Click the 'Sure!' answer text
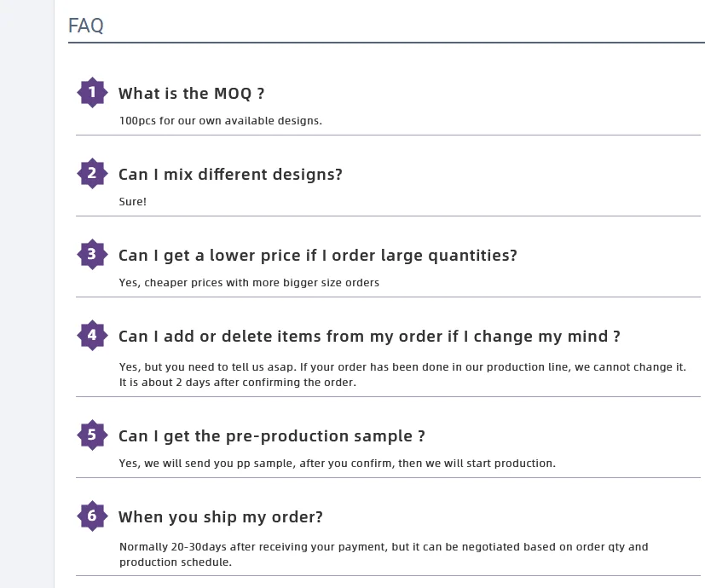This screenshot has height=588, width=705. [133, 202]
